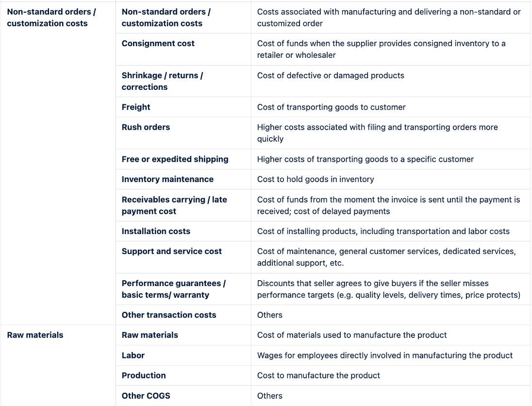Viewport: 532px width, 406px height.
Task: Click the Inventory maintenance label
Action: click(167, 179)
